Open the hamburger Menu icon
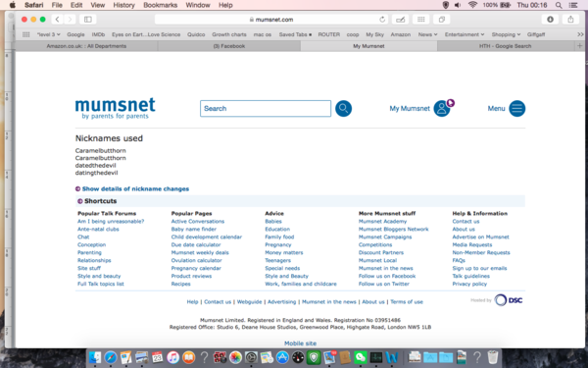Image resolution: width=588 pixels, height=368 pixels. pos(517,109)
